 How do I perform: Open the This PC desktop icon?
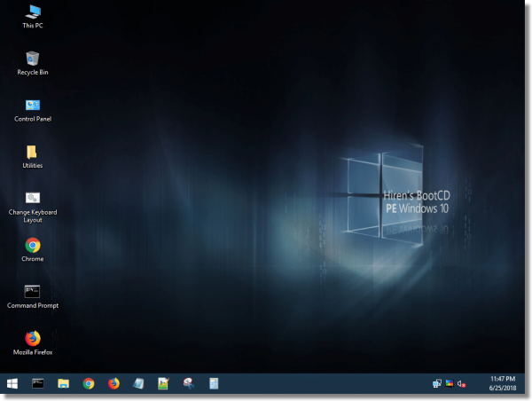[x=33, y=17]
